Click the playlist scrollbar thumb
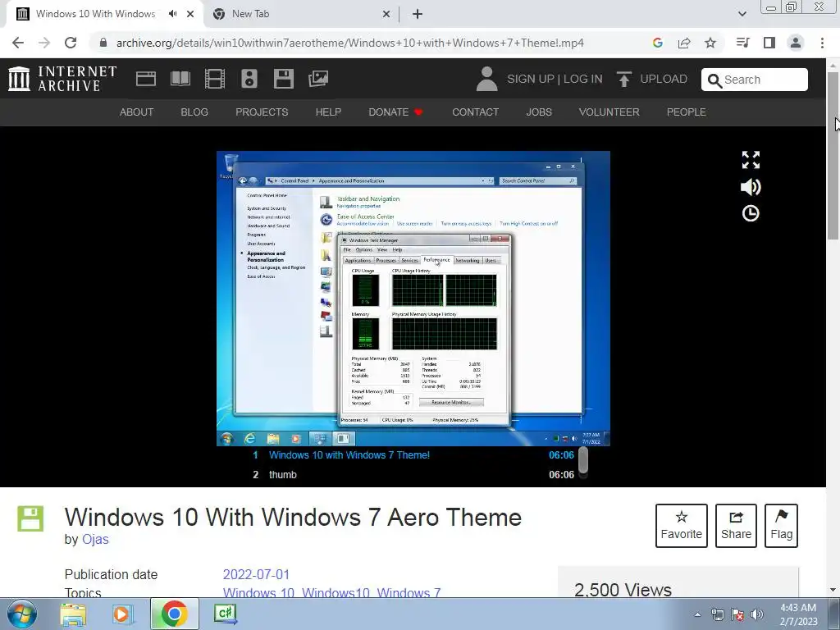The image size is (840, 630). [x=583, y=461]
